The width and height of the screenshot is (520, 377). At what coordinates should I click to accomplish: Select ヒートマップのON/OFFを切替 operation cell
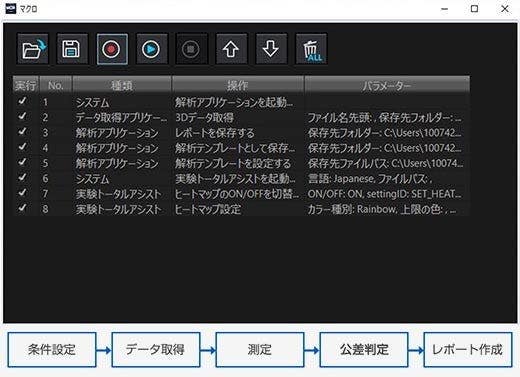237,194
